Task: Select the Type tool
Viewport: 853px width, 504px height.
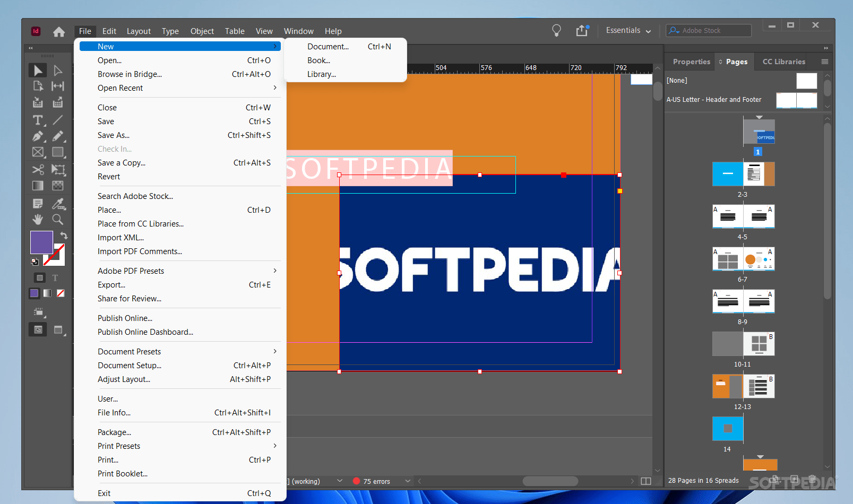Action: tap(38, 120)
